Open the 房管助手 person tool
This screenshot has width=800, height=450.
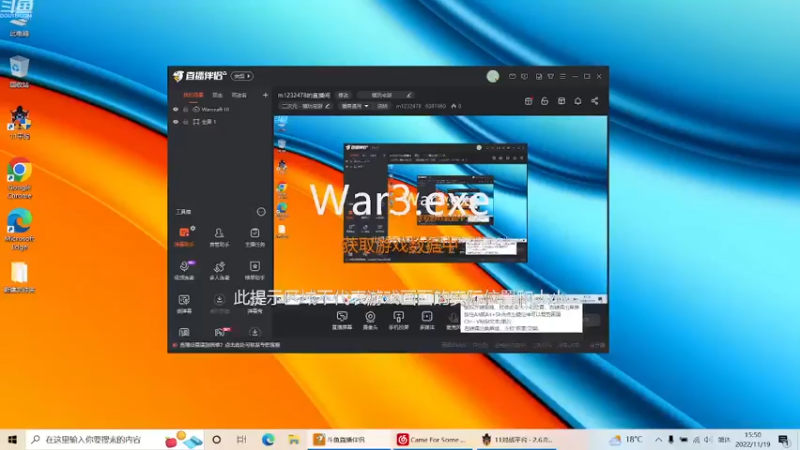pyautogui.click(x=219, y=237)
